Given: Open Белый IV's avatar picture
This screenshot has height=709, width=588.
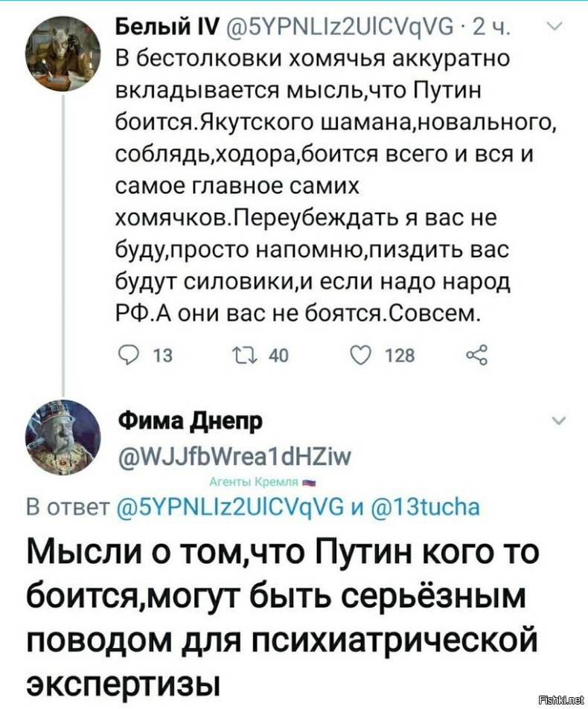Looking at the screenshot, I should [63, 53].
